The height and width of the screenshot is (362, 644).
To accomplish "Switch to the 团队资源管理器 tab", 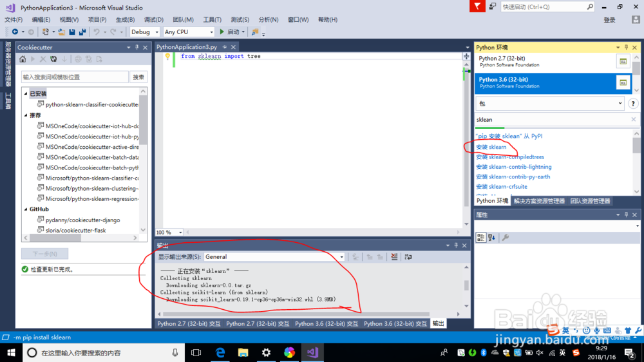I will (590, 201).
